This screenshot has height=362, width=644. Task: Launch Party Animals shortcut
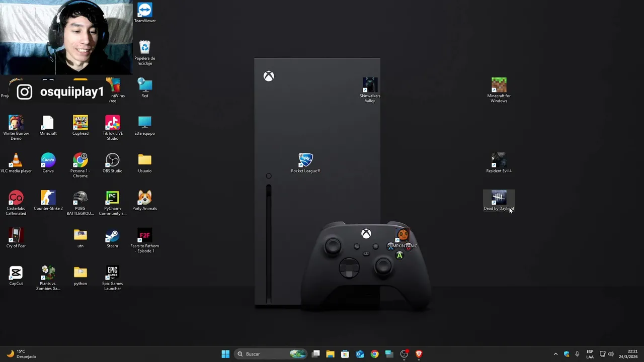click(x=145, y=201)
